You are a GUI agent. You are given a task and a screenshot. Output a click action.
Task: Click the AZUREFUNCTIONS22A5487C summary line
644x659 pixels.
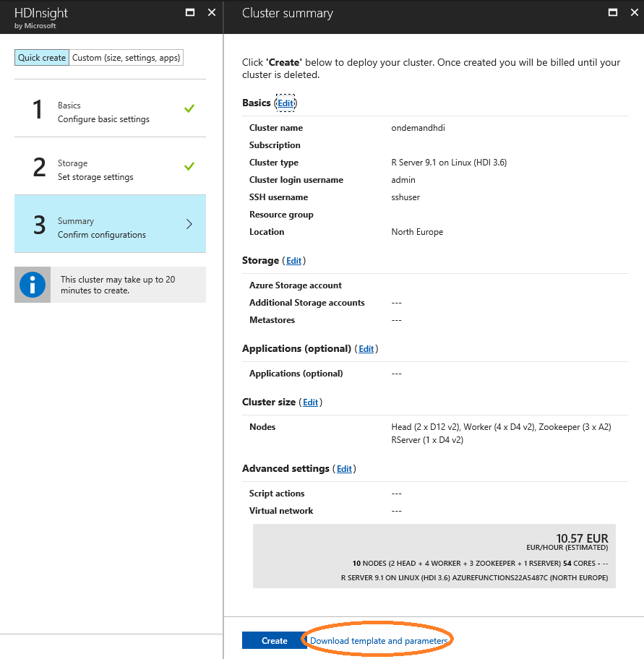(x=475, y=578)
